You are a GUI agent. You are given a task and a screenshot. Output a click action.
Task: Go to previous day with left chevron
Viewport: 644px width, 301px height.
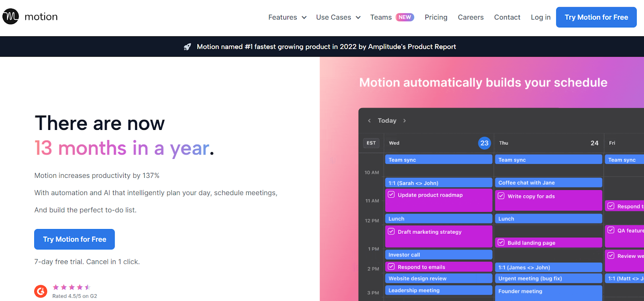click(369, 121)
